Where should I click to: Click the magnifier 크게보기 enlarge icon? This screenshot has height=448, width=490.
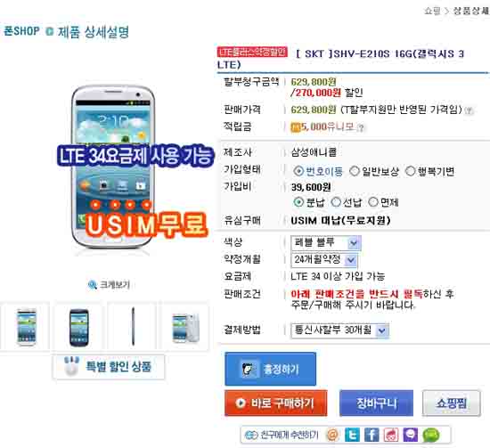coord(92,285)
